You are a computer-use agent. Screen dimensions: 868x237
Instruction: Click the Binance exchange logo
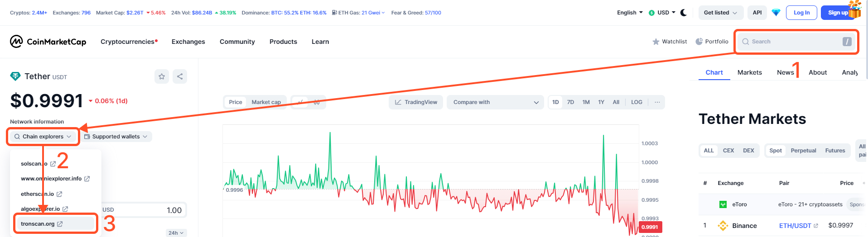click(723, 225)
